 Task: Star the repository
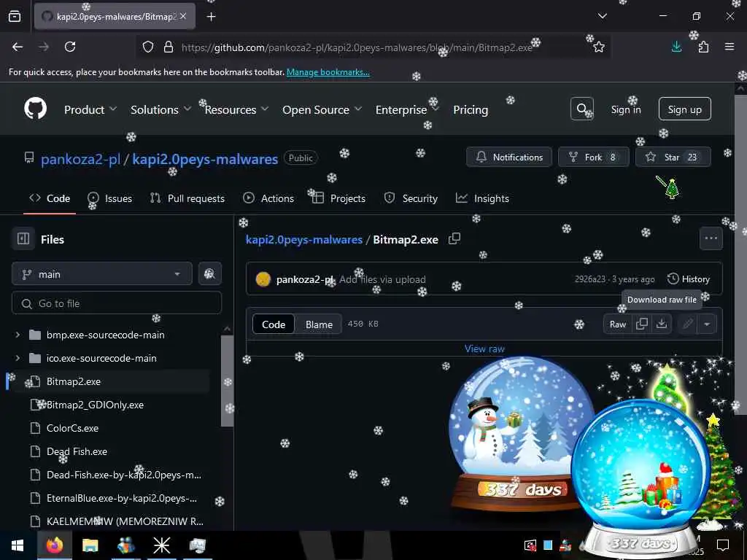pos(673,157)
